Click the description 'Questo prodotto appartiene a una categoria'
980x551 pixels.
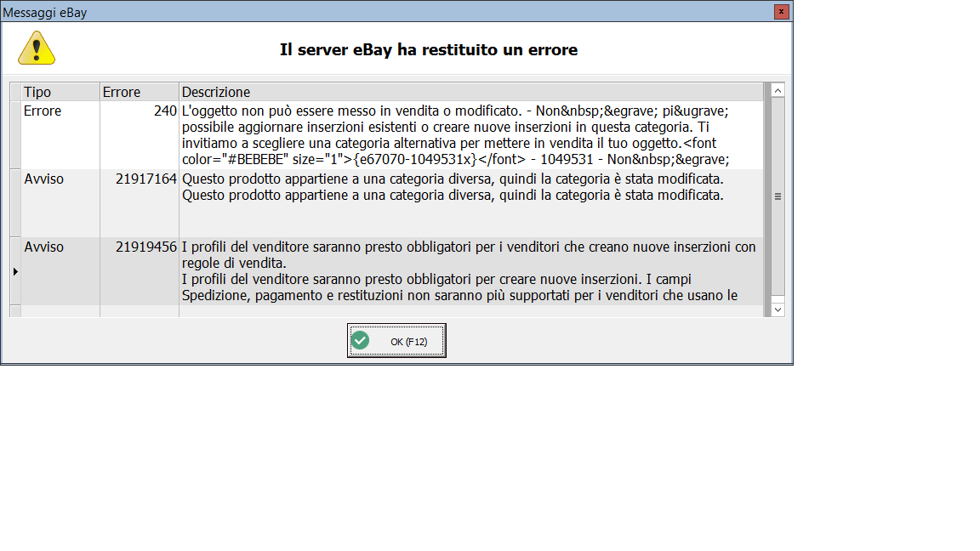471,203
